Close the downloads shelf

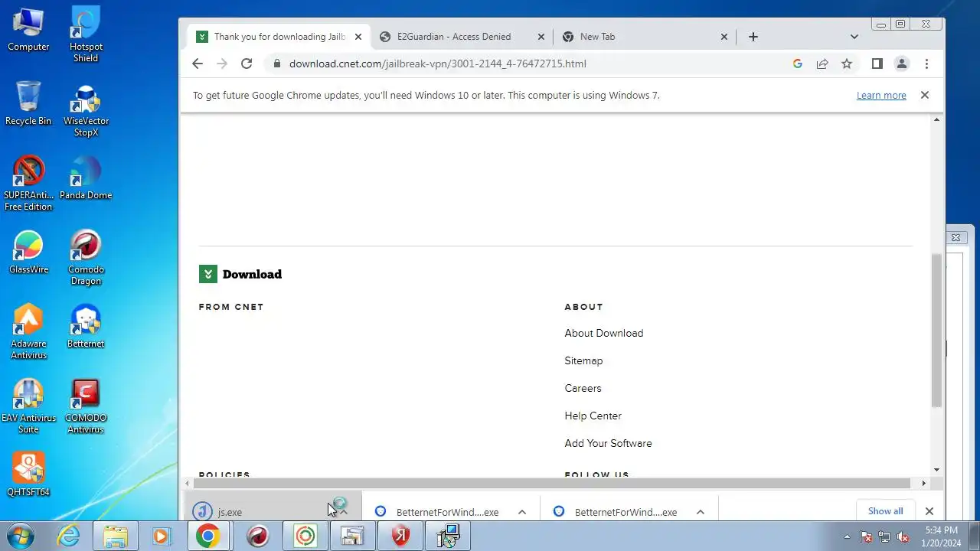pos(929,511)
